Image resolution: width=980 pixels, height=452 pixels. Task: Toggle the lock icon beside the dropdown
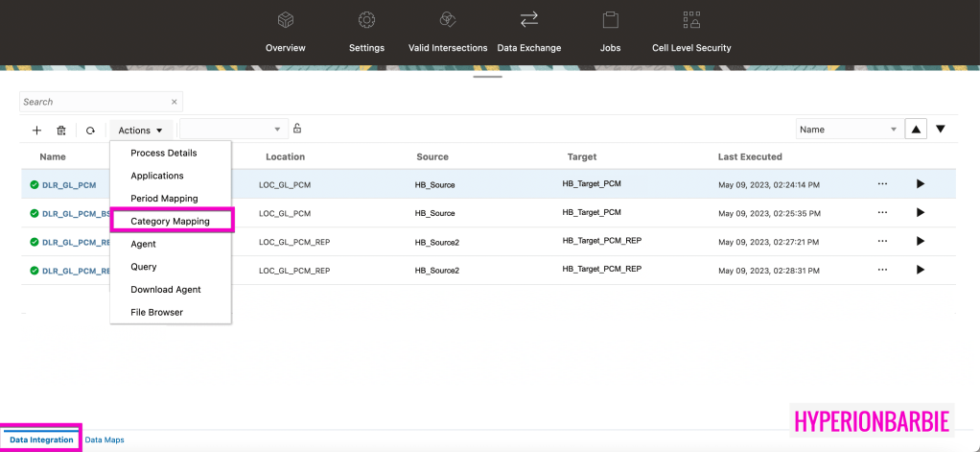[x=297, y=129]
